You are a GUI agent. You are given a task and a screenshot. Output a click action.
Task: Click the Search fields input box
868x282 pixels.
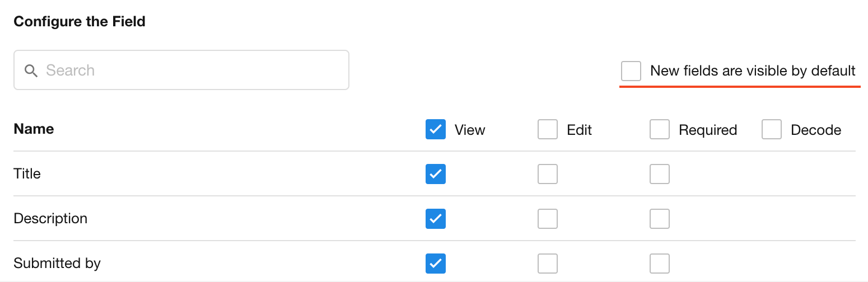click(190, 70)
